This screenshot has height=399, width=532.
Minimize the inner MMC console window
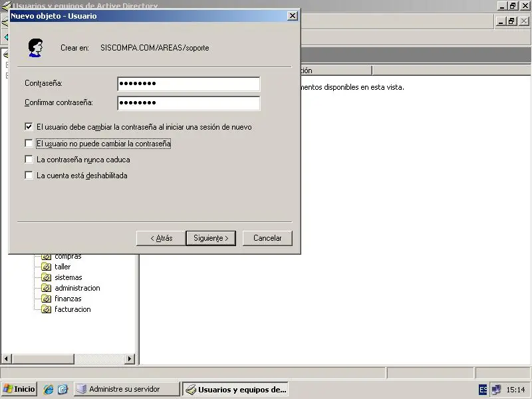501,21
